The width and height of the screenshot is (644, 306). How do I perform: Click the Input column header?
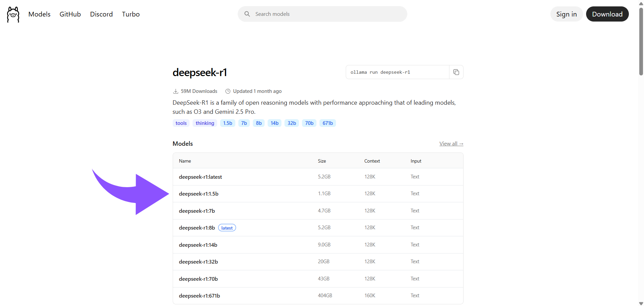pos(416,161)
